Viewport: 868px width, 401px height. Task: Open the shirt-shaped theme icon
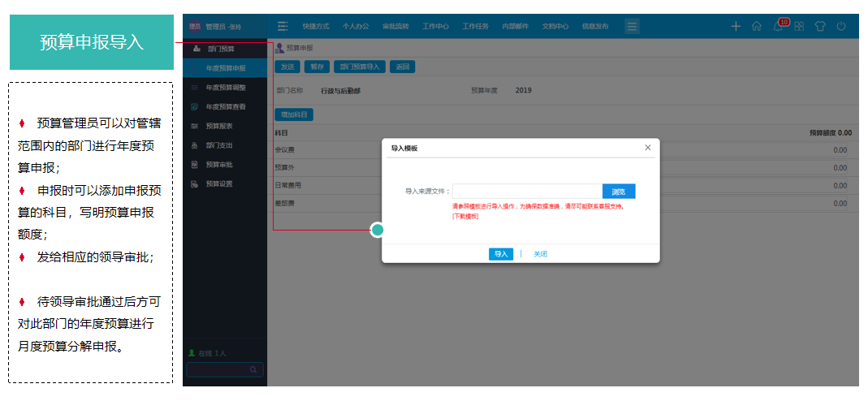(820, 26)
